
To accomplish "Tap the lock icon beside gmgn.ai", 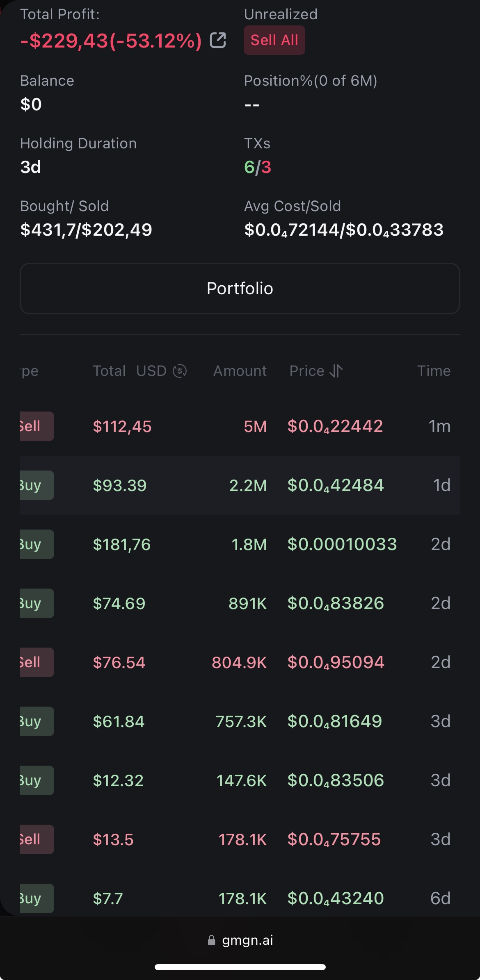I will click(x=212, y=940).
